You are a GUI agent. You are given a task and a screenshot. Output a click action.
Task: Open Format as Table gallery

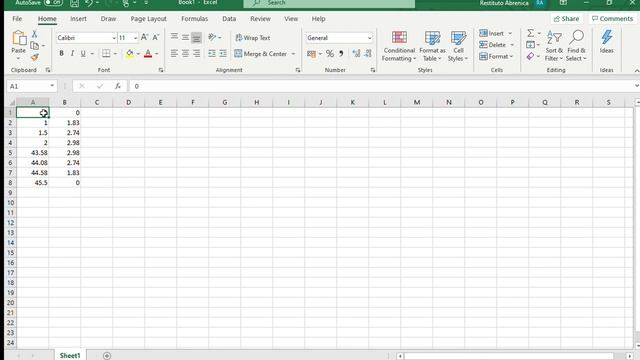[x=432, y=46]
